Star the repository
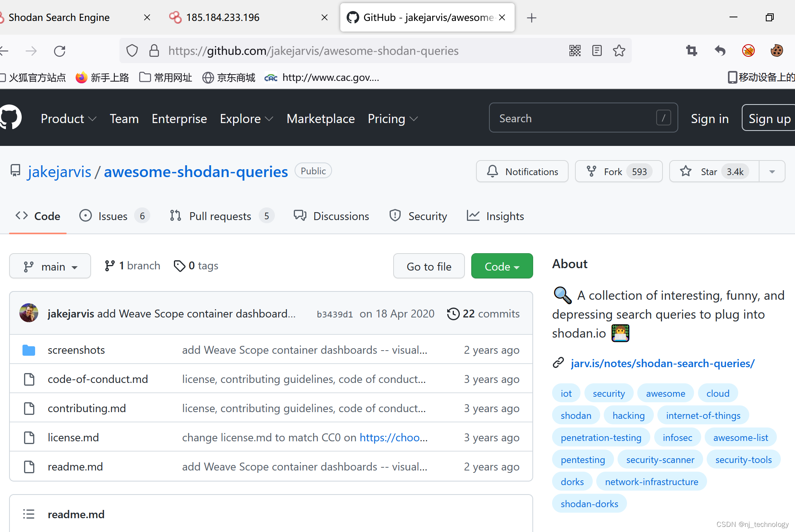Screen dimensions: 795x532 coord(714,172)
